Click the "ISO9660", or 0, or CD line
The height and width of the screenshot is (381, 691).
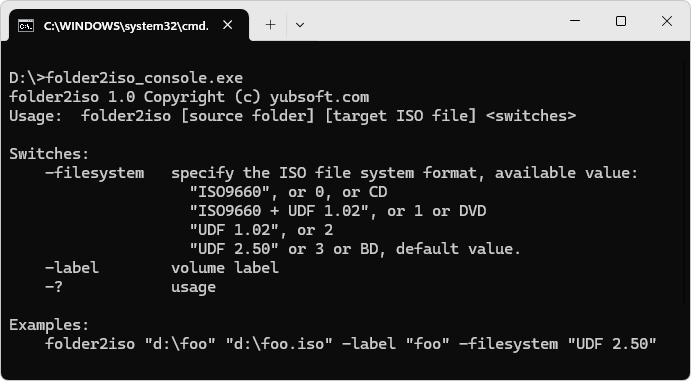(x=289, y=192)
